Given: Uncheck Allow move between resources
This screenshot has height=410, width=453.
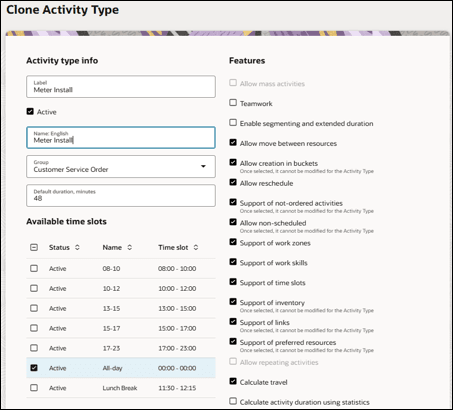Looking at the screenshot, I should [233, 142].
